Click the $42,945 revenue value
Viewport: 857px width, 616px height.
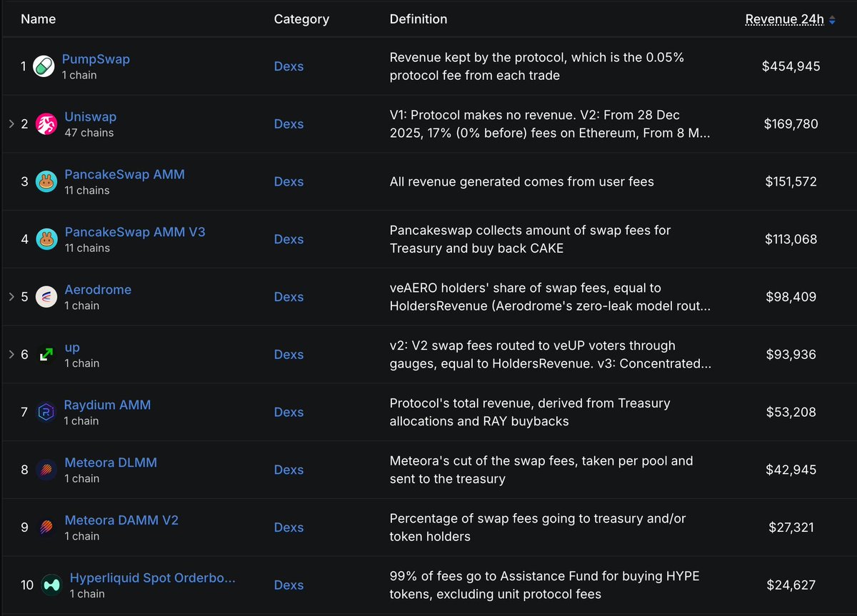(x=791, y=470)
